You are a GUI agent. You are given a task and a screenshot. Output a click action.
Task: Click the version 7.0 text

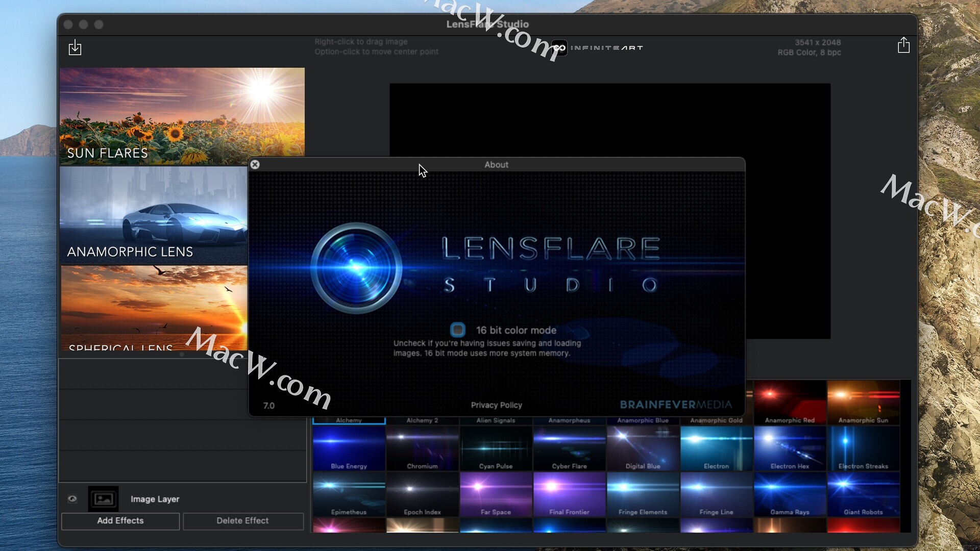tap(269, 406)
